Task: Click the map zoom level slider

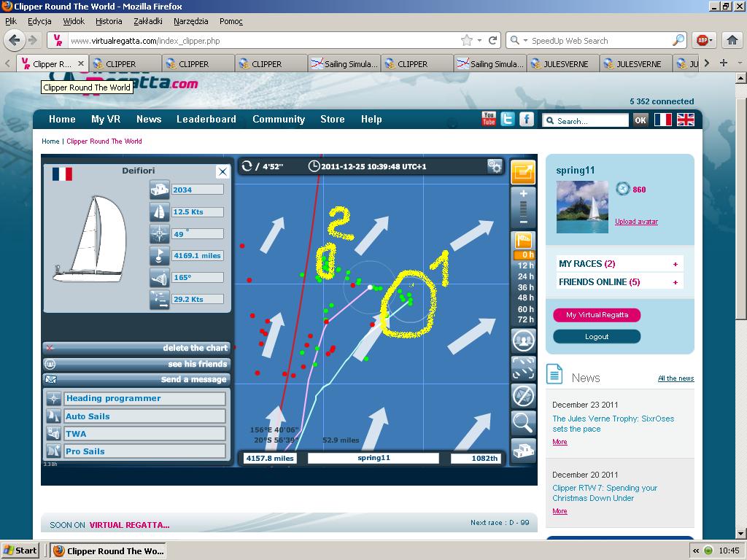Action: [523, 209]
